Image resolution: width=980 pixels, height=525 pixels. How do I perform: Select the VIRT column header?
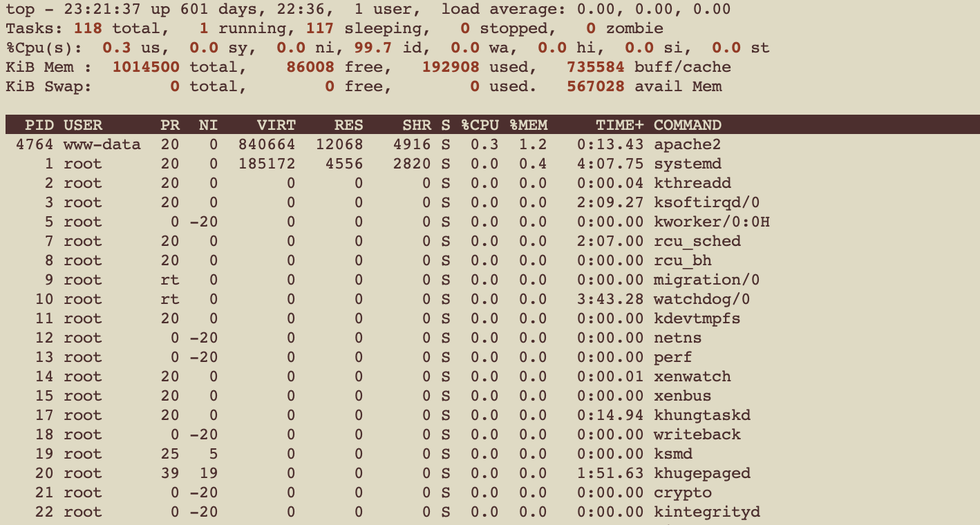(x=276, y=125)
